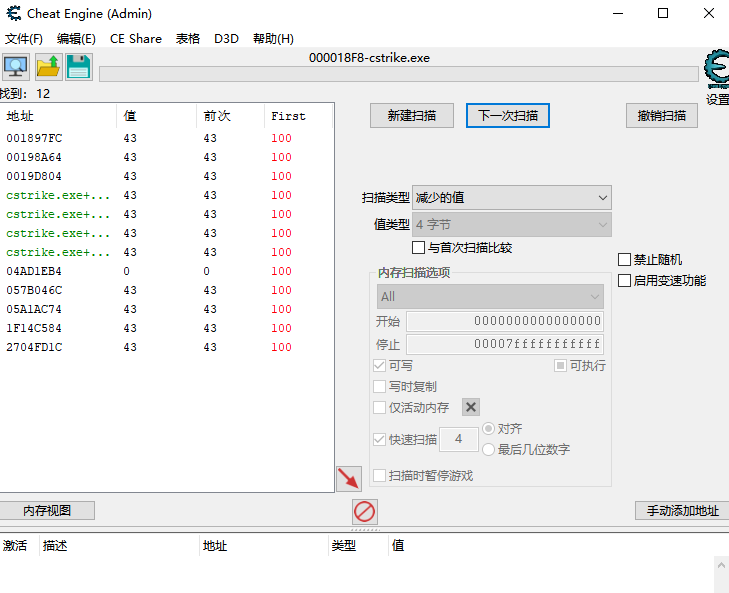Click the First column header
The width and height of the screenshot is (729, 593).
pos(298,116)
